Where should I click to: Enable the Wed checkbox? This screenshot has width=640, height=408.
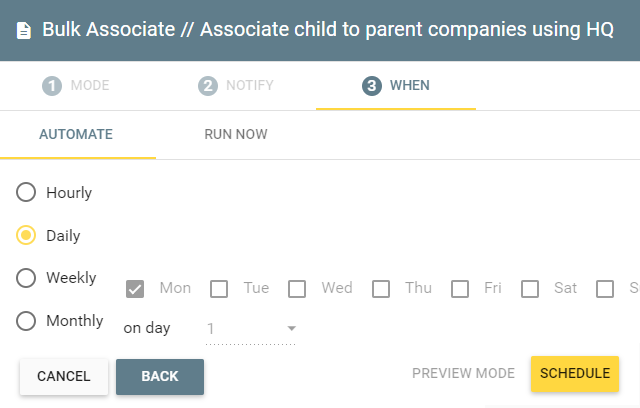click(x=297, y=289)
